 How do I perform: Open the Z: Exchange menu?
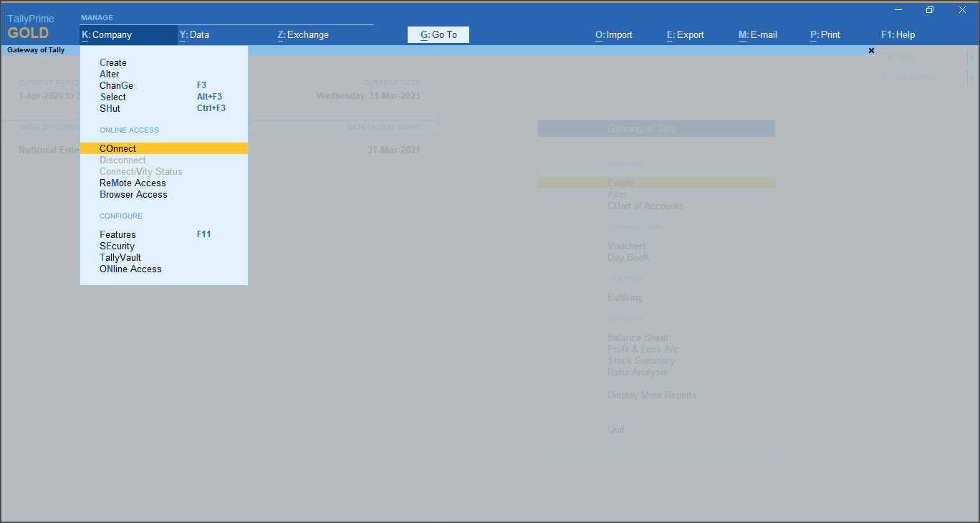(x=302, y=34)
